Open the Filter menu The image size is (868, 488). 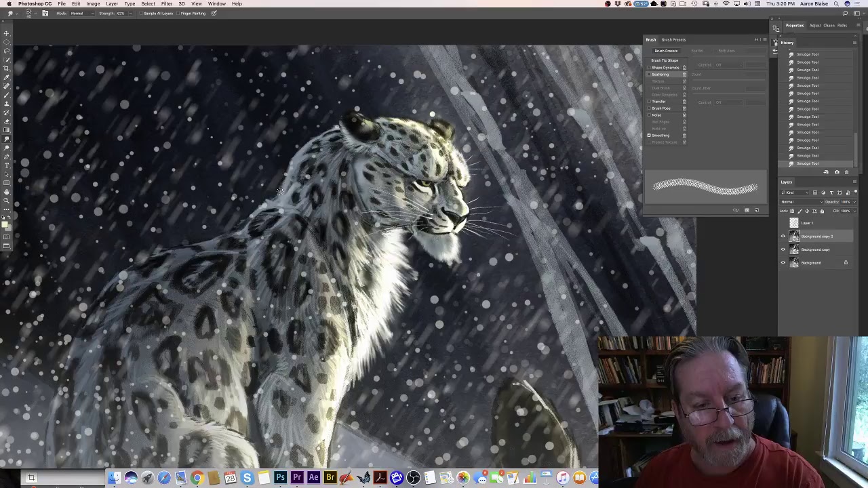pos(166,4)
